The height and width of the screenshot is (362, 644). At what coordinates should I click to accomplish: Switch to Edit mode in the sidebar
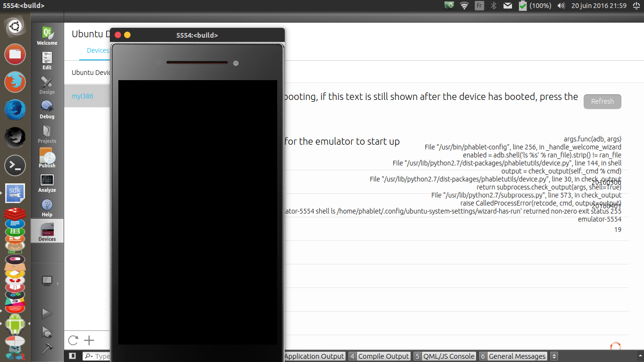(x=47, y=61)
